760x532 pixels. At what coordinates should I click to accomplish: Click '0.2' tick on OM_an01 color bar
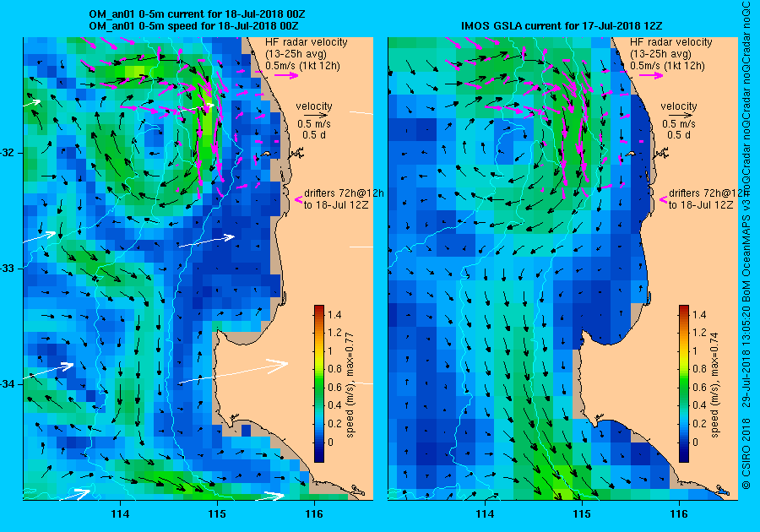click(334, 423)
